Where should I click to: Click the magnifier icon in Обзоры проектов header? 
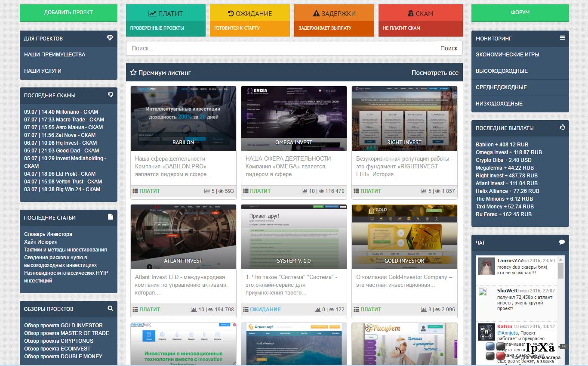pyautogui.click(x=111, y=308)
